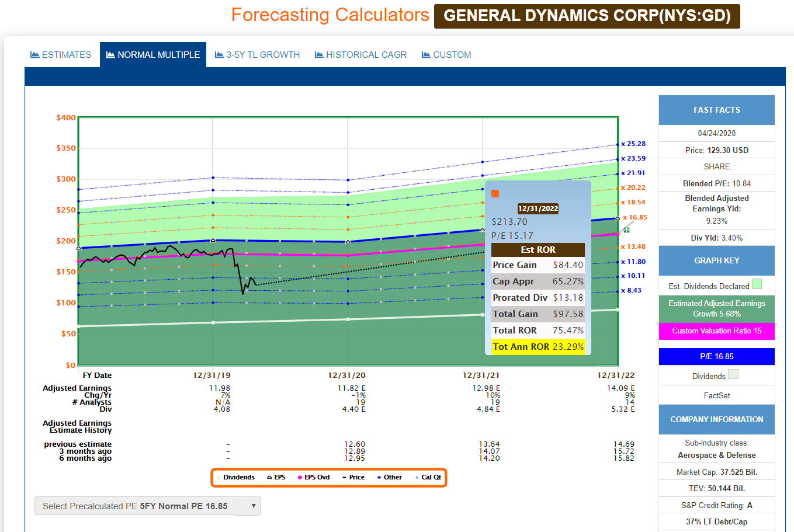Viewport: 794px width, 532px height.
Task: Click the General Dynamics Corp title banner
Action: pyautogui.click(x=587, y=16)
